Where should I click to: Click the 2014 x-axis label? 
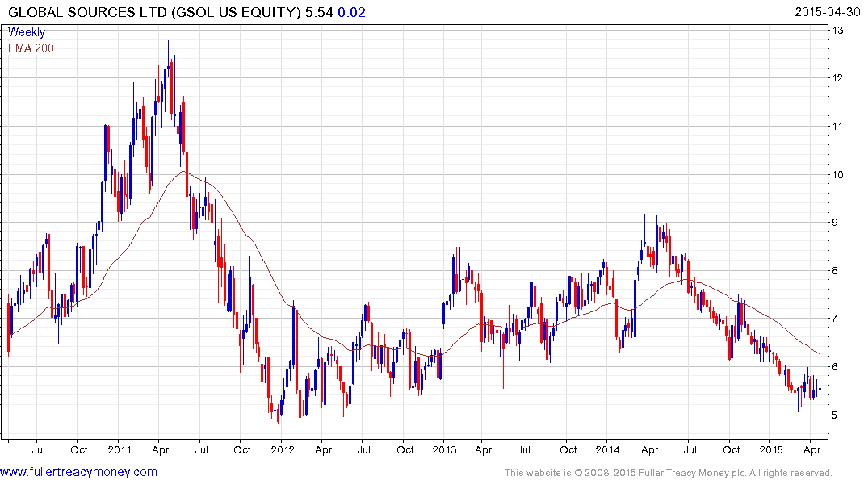point(607,449)
